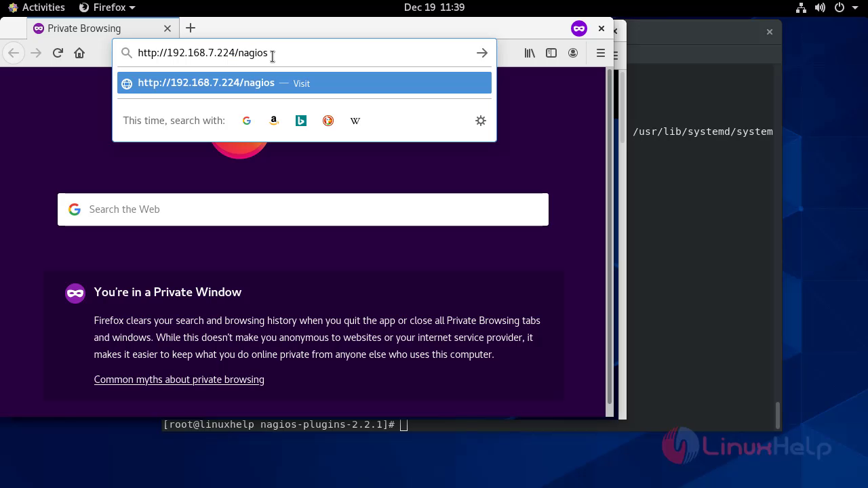Image resolution: width=868 pixels, height=488 pixels.
Task: Search this time with Wikipedia
Action: tap(355, 121)
